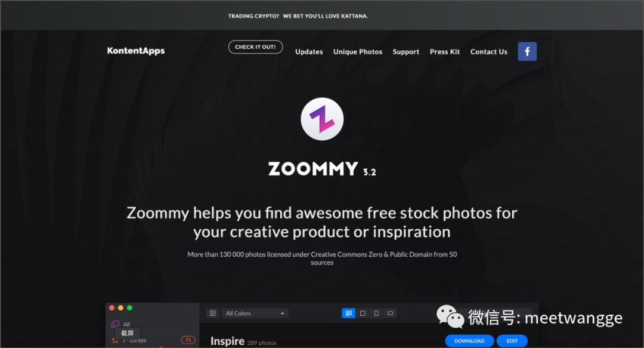The width and height of the screenshot is (644, 348).
Task: Toggle the sidebar panel icon
Action: pyautogui.click(x=212, y=313)
